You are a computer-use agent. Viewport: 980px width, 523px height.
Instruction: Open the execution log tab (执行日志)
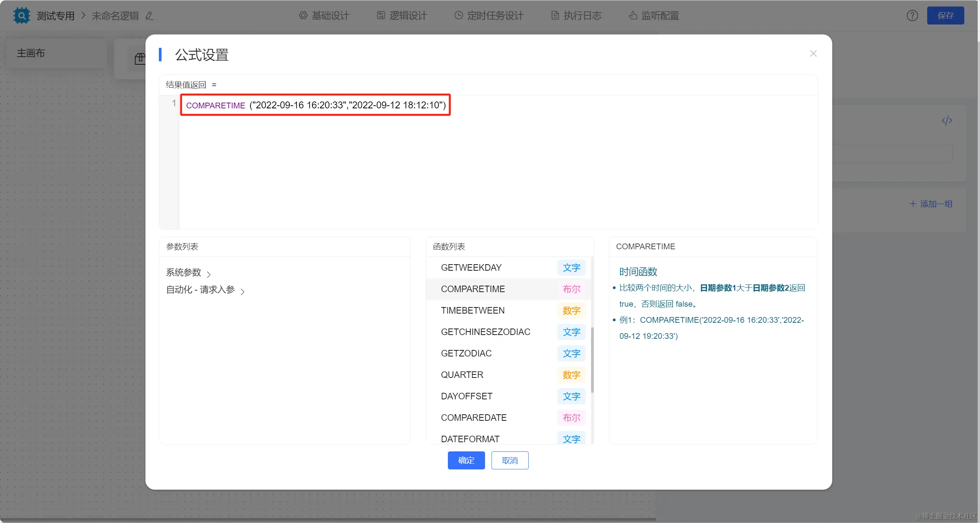pyautogui.click(x=576, y=16)
